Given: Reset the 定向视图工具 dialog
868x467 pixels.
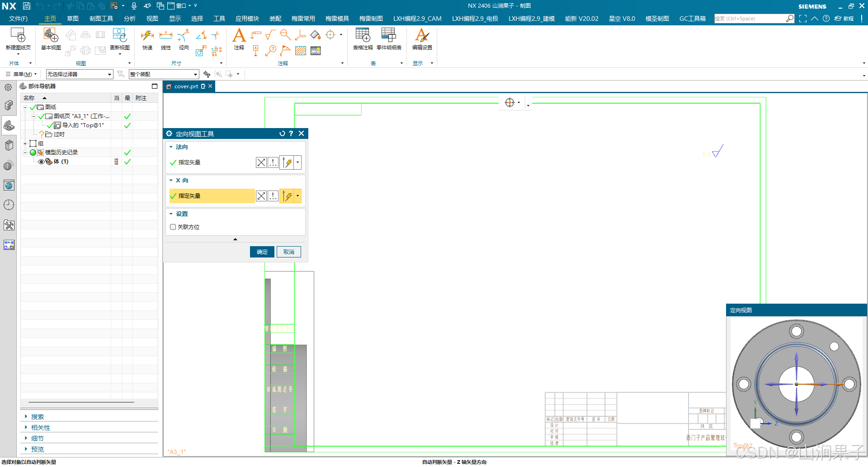Looking at the screenshot, I should point(282,133).
